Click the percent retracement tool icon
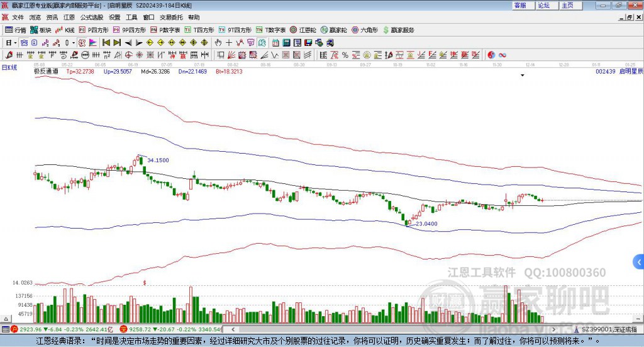Image resolution: width=644 pixels, height=347 pixels. point(345,55)
